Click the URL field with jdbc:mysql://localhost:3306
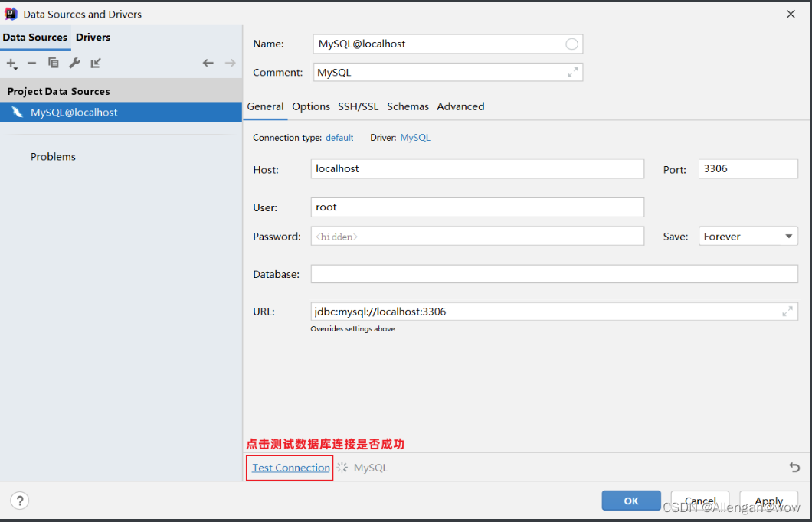The width and height of the screenshot is (812, 522). 554,312
